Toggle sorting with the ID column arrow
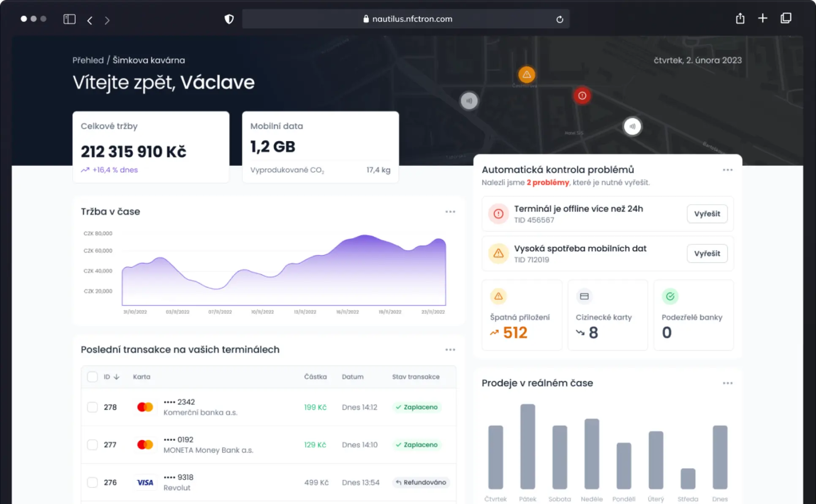Image resolution: width=816 pixels, height=504 pixels. coord(117,377)
